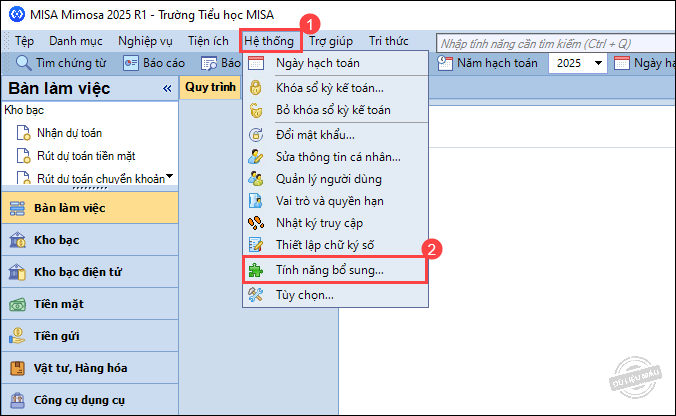Viewport: 676px width, 416px height.
Task: Click the Tìm chứng từ toolbar label
Action: click(71, 63)
